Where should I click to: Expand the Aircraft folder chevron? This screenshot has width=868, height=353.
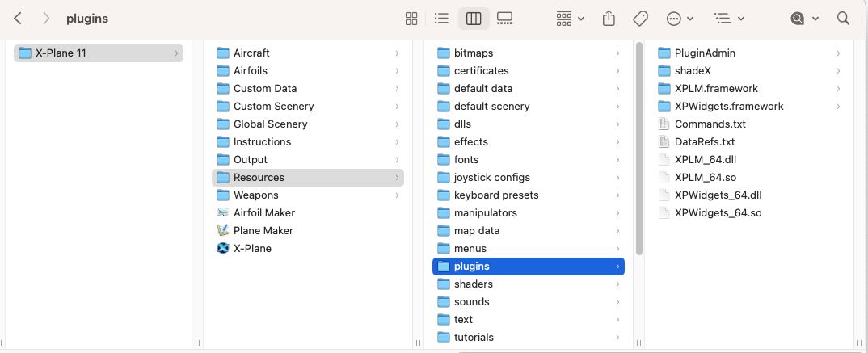(397, 53)
